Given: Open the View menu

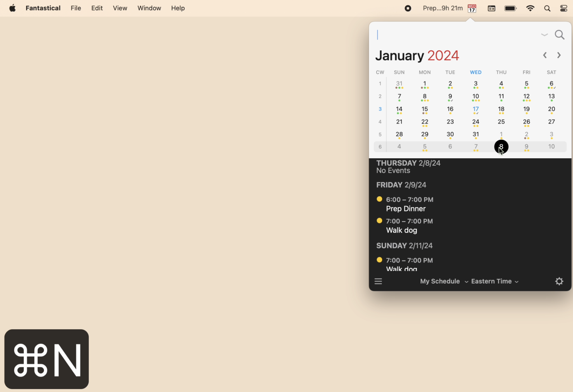Looking at the screenshot, I should [120, 8].
